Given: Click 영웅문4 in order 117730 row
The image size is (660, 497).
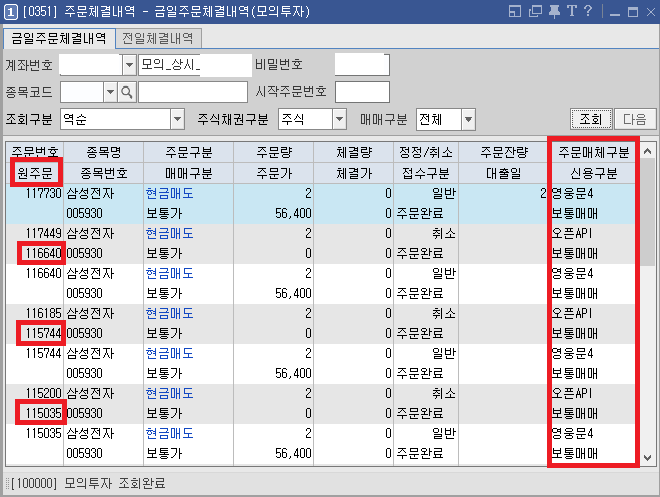Looking at the screenshot, I should point(572,194).
